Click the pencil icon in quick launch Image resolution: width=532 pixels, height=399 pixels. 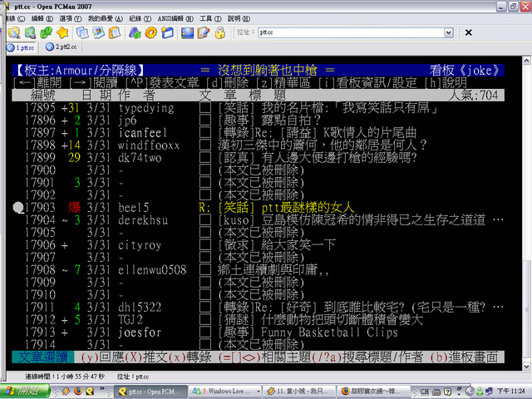tap(66, 392)
